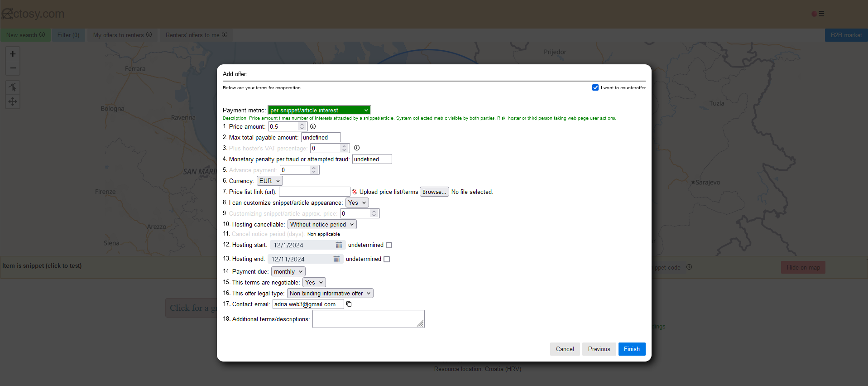The image size is (868, 386).
Task: Click the red clear icon beside price list URL
Action: (x=355, y=192)
